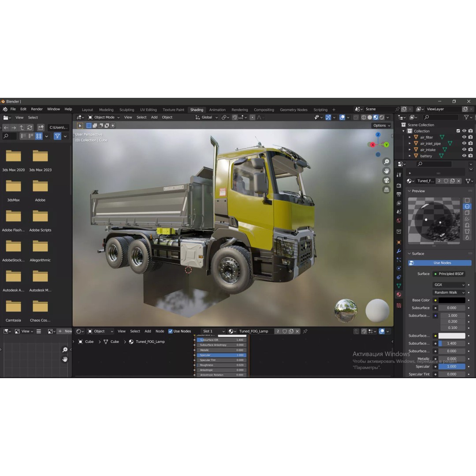Switch to the UV Editing workspace tab
The height and width of the screenshot is (476, 476).
(x=149, y=110)
